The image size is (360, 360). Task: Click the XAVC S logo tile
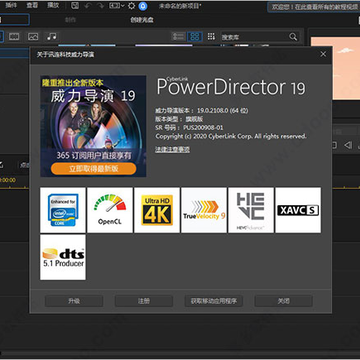[x=298, y=210]
